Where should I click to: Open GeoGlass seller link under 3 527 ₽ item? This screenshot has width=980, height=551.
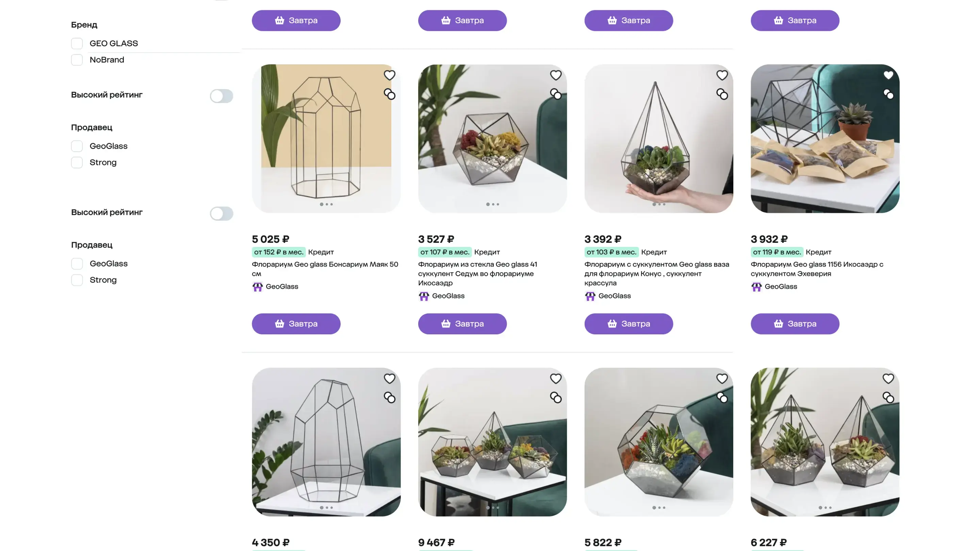click(x=448, y=296)
